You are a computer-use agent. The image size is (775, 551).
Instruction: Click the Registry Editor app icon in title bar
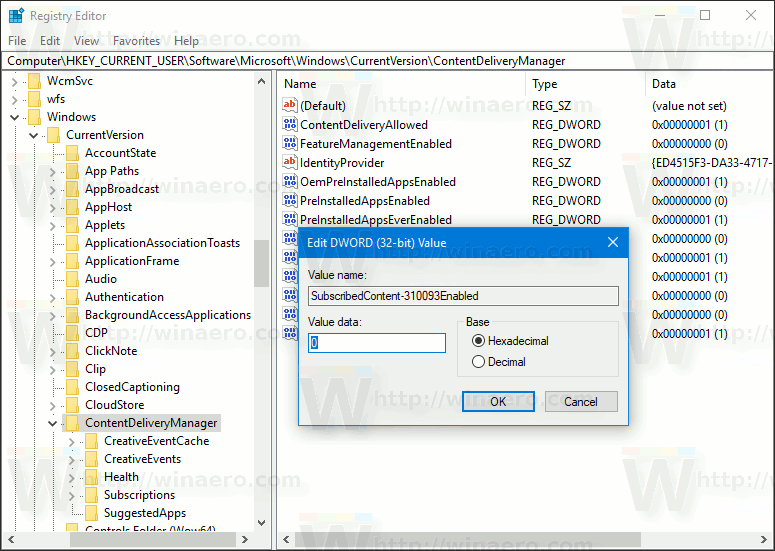(x=16, y=16)
